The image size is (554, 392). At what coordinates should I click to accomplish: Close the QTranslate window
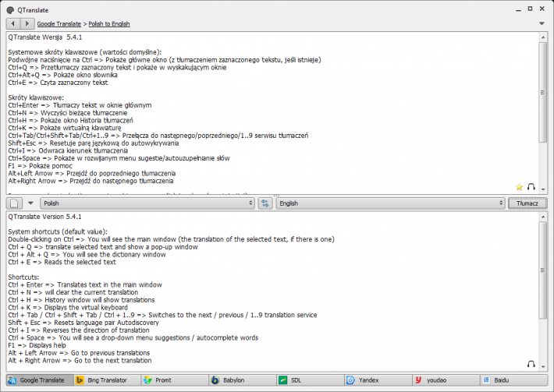click(x=542, y=9)
